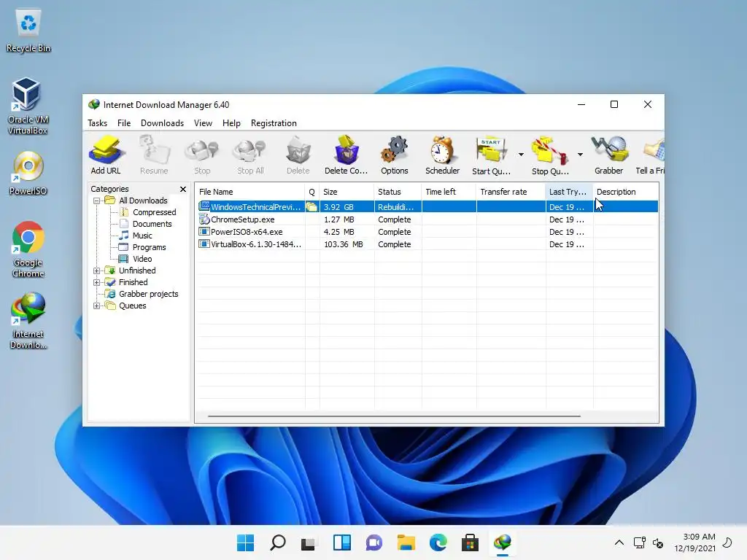The width and height of the screenshot is (747, 560).
Task: Open the Windows Start button
Action: pos(245,542)
